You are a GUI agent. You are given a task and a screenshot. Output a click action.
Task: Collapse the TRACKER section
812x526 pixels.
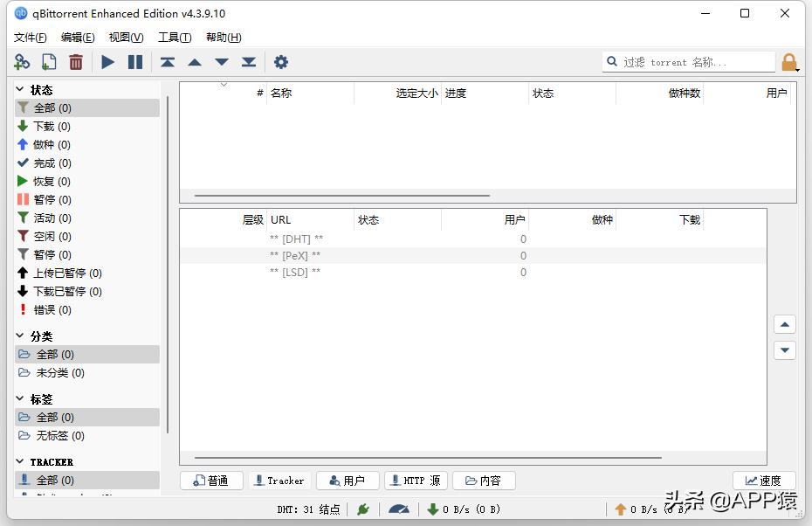tap(20, 461)
